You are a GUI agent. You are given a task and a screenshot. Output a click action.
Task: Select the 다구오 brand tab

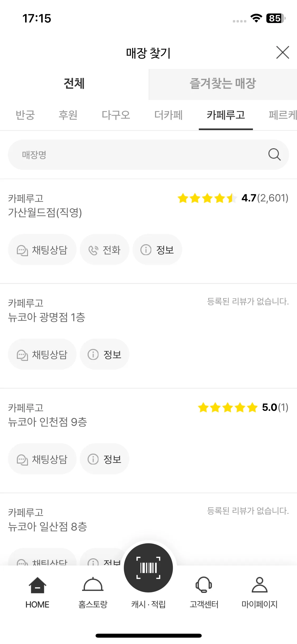coord(116,115)
